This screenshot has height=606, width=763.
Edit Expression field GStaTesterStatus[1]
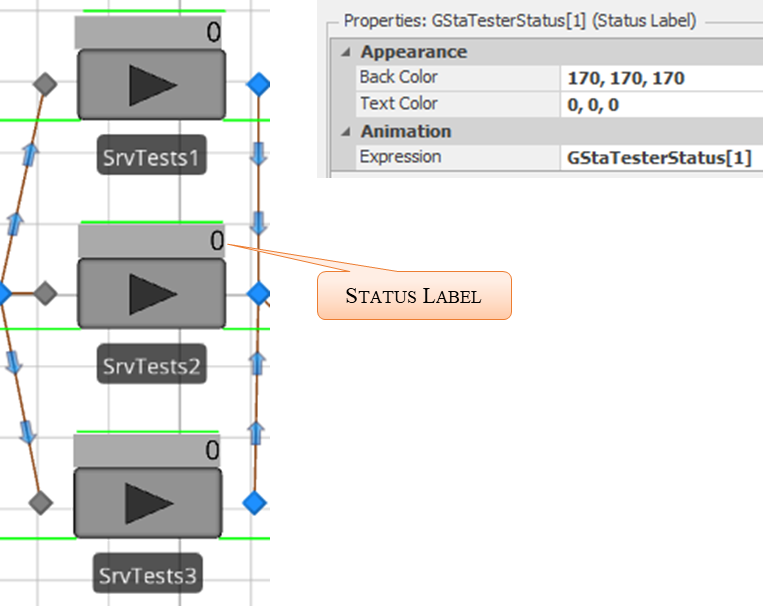tap(662, 157)
